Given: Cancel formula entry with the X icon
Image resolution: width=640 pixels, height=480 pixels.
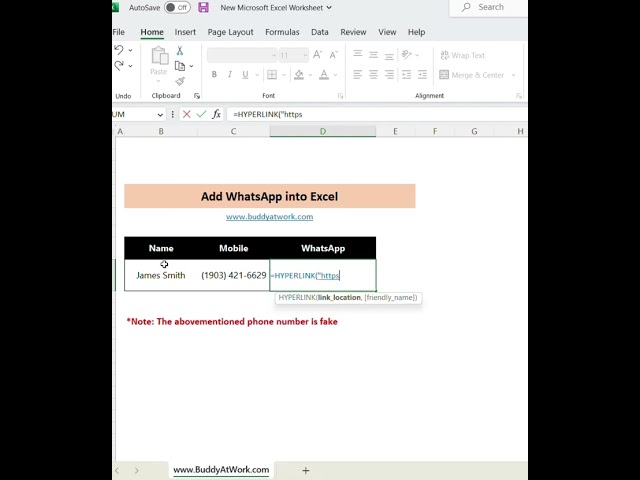Looking at the screenshot, I should (x=187, y=114).
